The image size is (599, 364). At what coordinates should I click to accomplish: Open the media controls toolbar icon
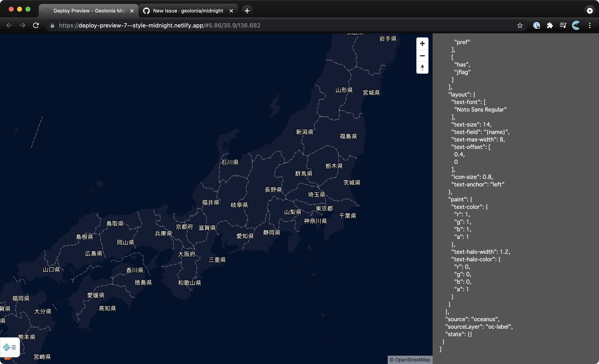(563, 25)
